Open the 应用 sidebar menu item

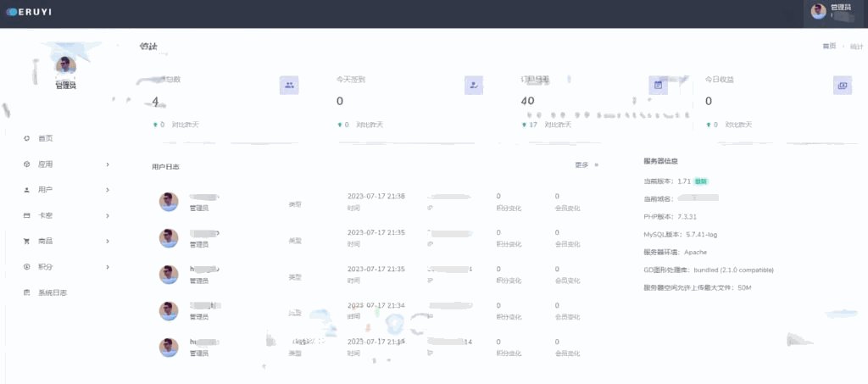click(46, 164)
